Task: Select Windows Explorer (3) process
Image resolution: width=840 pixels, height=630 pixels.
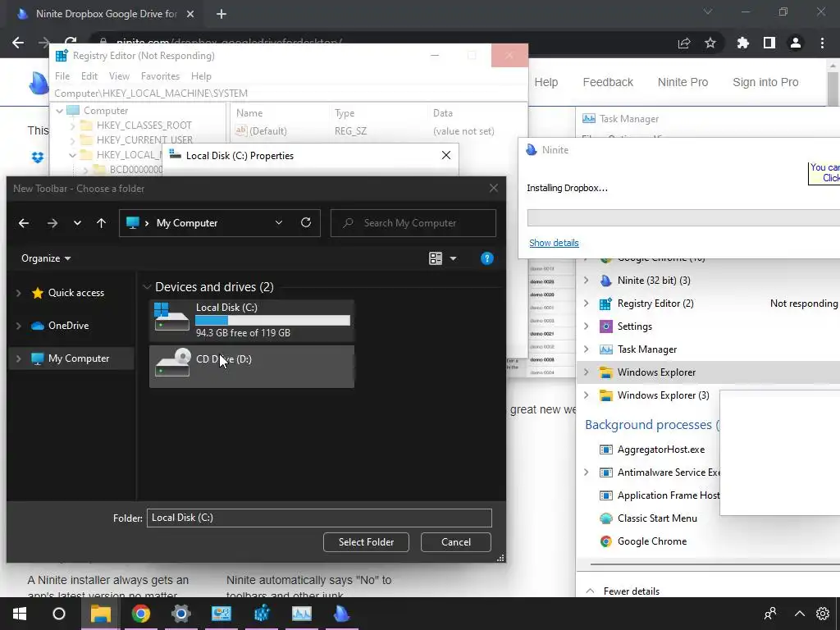Action: tap(663, 395)
